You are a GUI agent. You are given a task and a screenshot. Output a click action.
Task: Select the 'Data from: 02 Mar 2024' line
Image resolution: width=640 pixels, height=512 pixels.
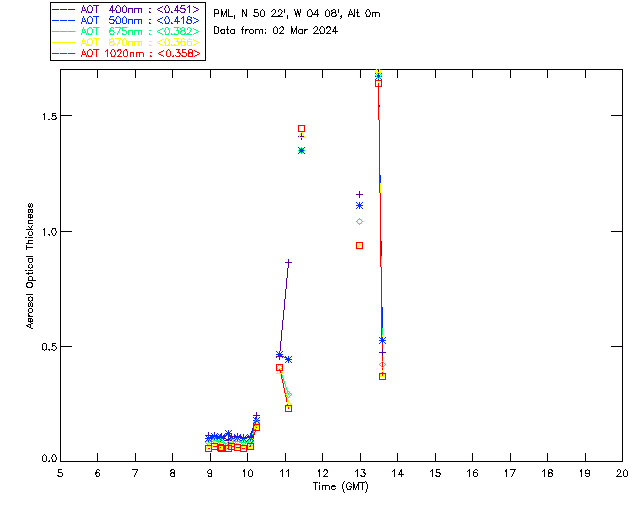pos(276,30)
